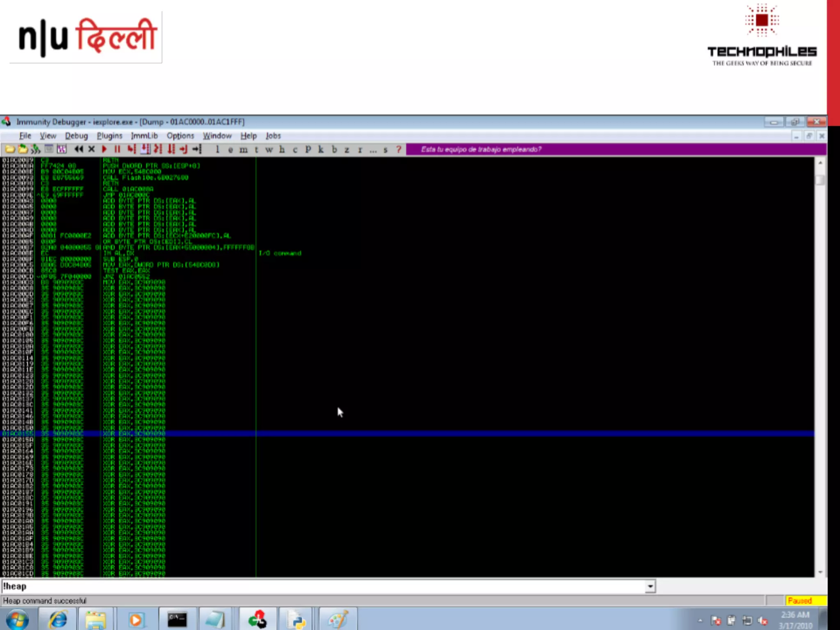Open the ImmLib menu
The height and width of the screenshot is (630, 840).
pos(144,136)
